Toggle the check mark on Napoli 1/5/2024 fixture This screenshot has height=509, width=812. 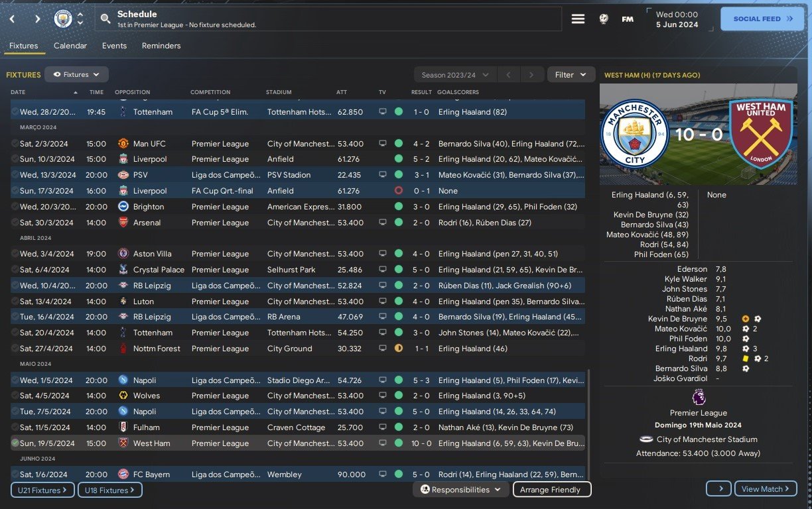(15, 380)
